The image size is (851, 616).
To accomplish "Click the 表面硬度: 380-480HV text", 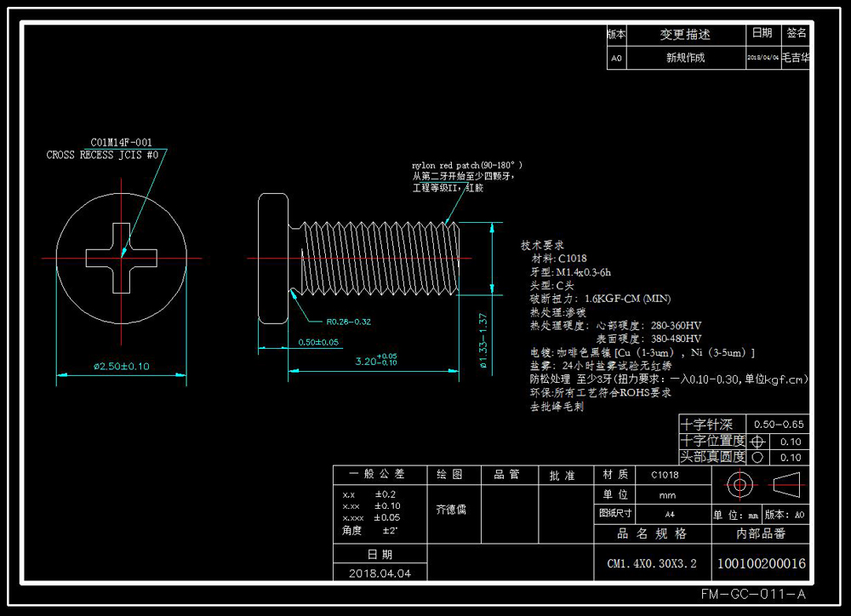I will [648, 339].
